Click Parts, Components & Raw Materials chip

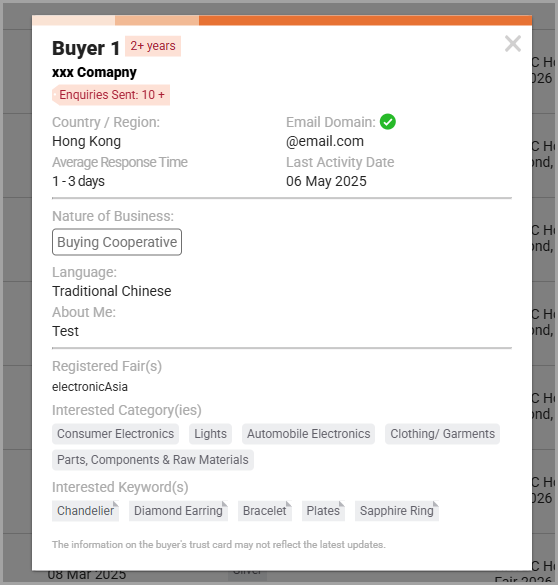(x=153, y=460)
